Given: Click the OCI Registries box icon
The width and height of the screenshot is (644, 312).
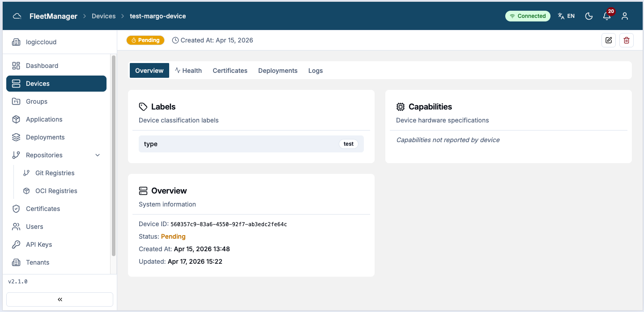Looking at the screenshot, I should pos(26,191).
